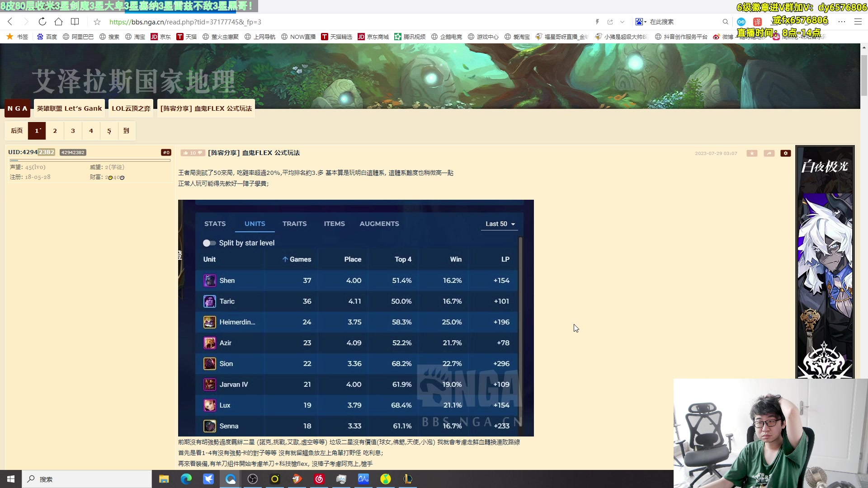Viewport: 868px width, 488px height.
Task: Click the 到 jump-to-page button
Action: coord(126,131)
